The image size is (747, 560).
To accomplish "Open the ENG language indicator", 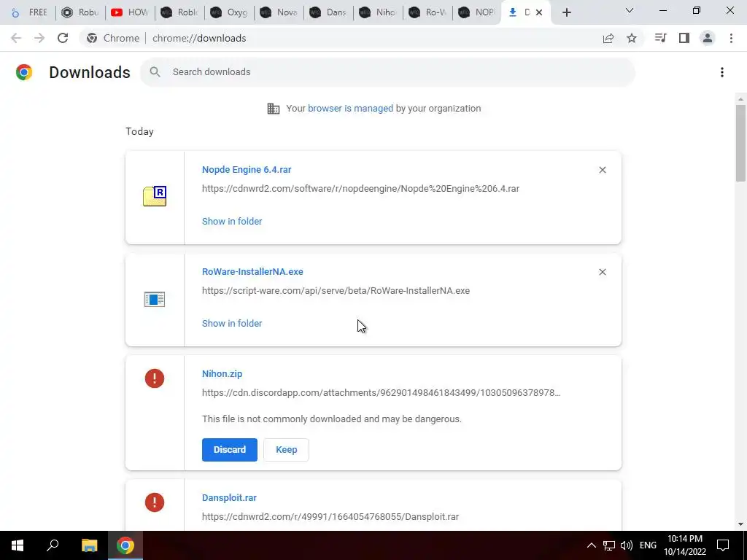I will [648, 545].
